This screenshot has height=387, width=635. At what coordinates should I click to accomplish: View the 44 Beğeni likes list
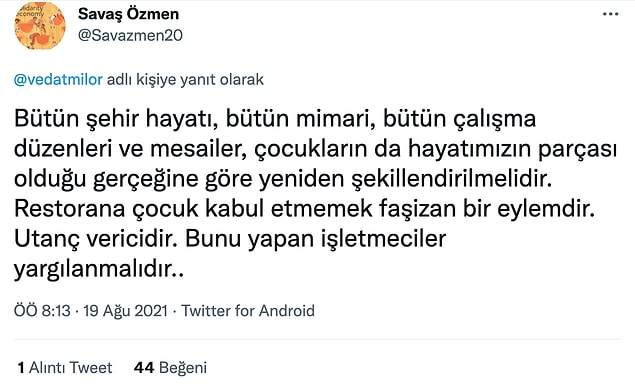coord(170,368)
